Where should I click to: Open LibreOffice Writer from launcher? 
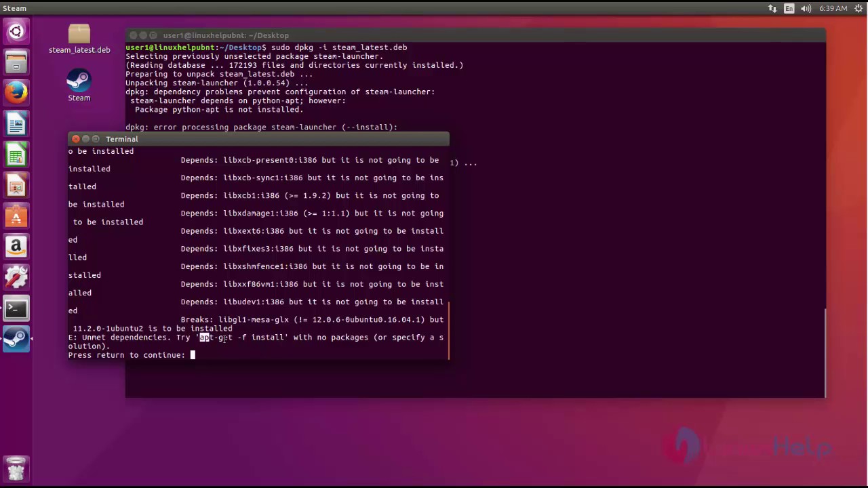(x=16, y=124)
